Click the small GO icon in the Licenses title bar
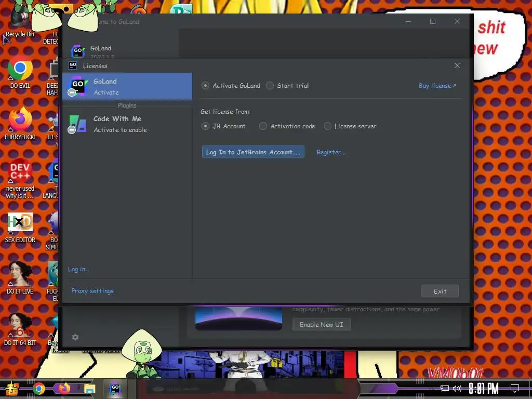Image resolution: width=532 pixels, height=399 pixels. pos(73,65)
